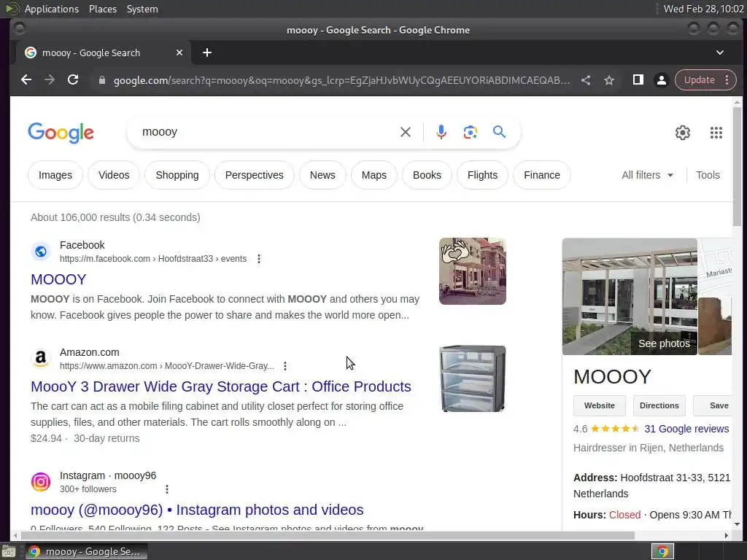Click the Directions button
747x560 pixels.
(x=659, y=405)
